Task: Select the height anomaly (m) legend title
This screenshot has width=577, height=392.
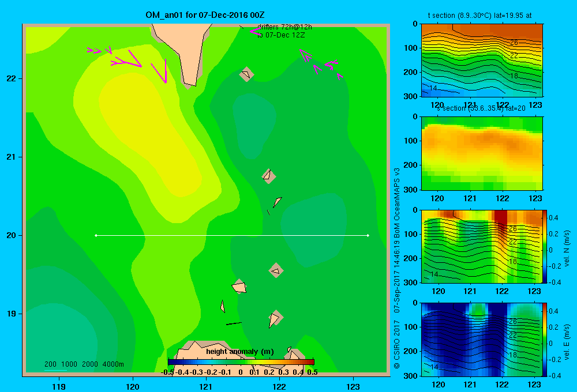Action: [240, 352]
